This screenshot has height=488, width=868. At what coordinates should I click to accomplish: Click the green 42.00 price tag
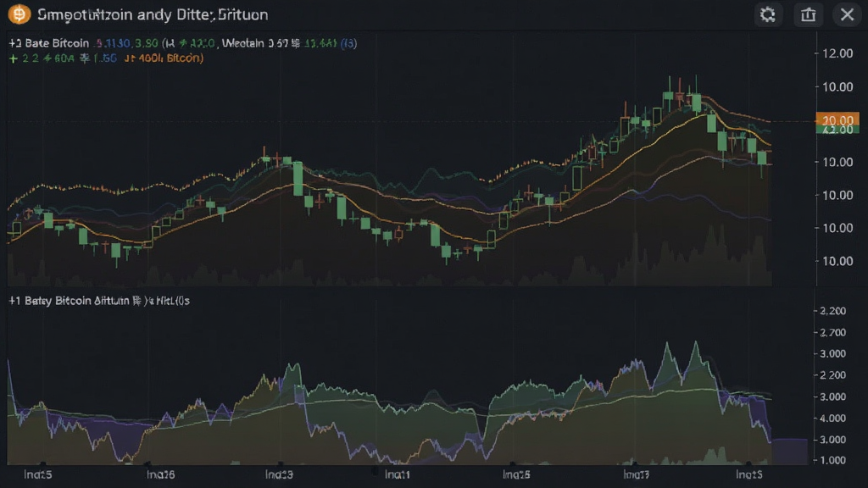[837, 130]
